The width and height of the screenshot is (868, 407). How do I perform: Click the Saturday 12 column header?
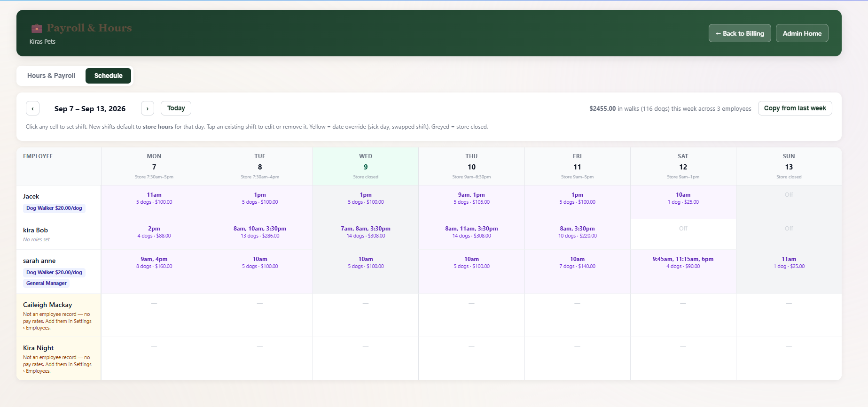click(683, 166)
